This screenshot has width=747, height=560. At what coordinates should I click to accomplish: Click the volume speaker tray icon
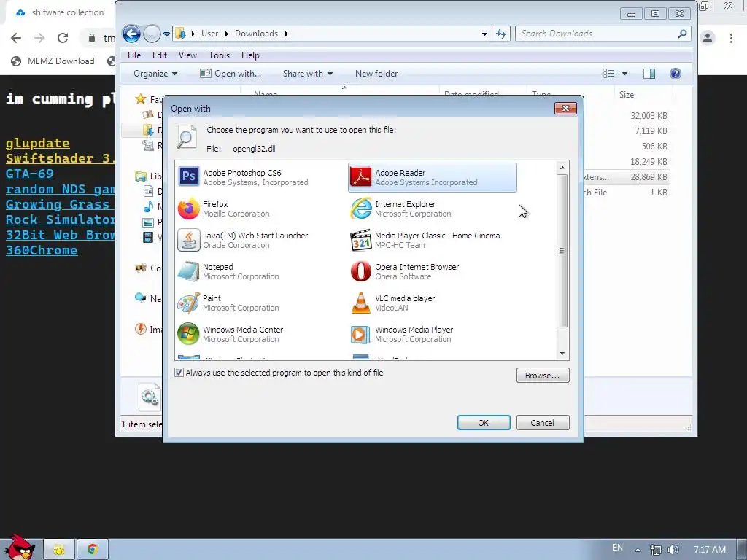pyautogui.click(x=673, y=550)
